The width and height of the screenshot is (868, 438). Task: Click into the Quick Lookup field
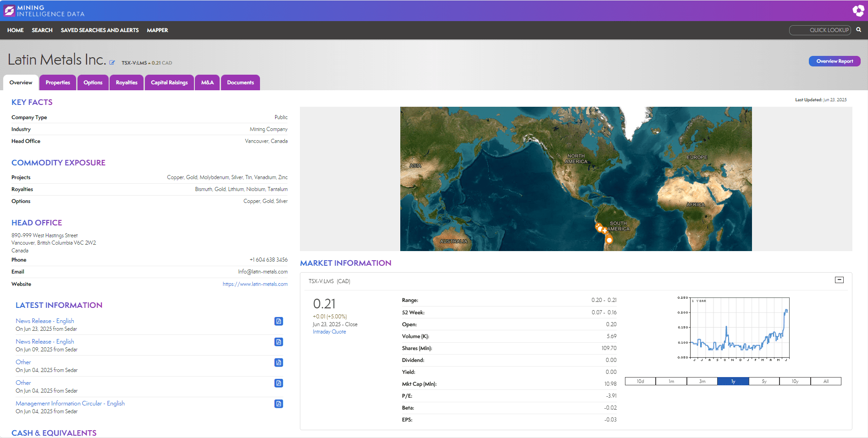[820, 30]
